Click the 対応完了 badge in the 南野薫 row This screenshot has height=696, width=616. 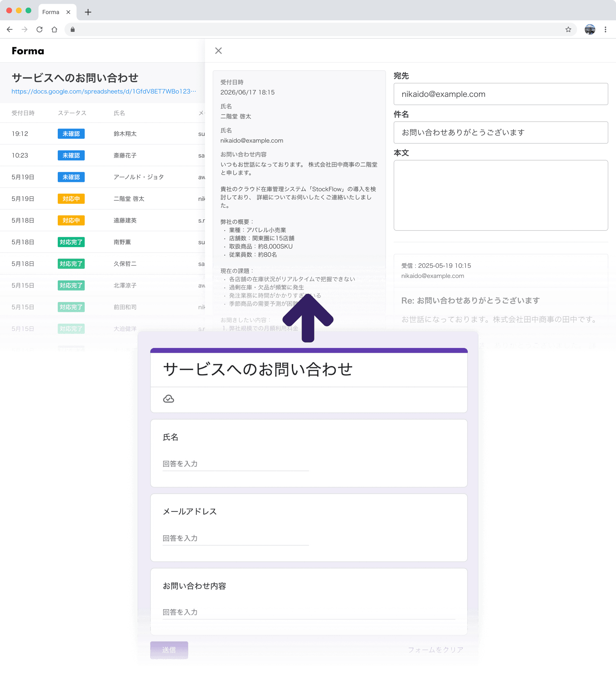(x=71, y=242)
